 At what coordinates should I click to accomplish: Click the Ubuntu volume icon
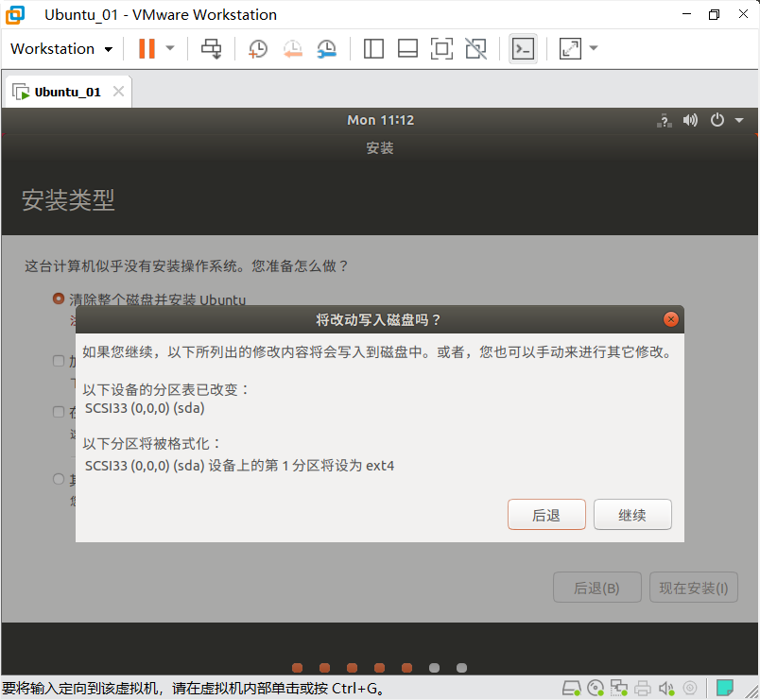pos(690,120)
